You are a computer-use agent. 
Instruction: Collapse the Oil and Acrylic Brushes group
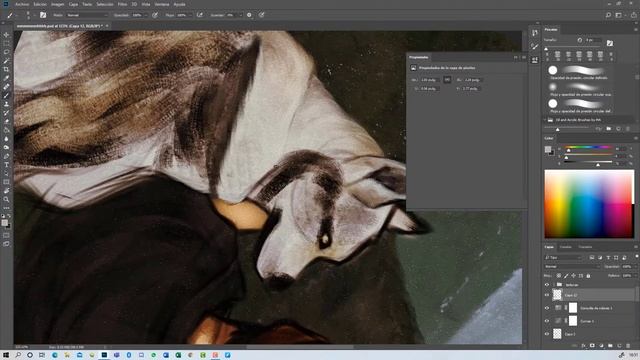tap(545, 120)
